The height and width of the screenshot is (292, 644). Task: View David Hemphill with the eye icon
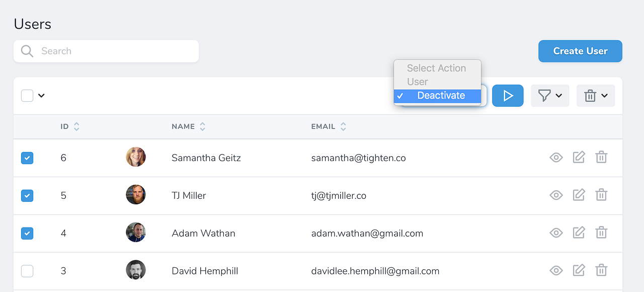(556, 270)
